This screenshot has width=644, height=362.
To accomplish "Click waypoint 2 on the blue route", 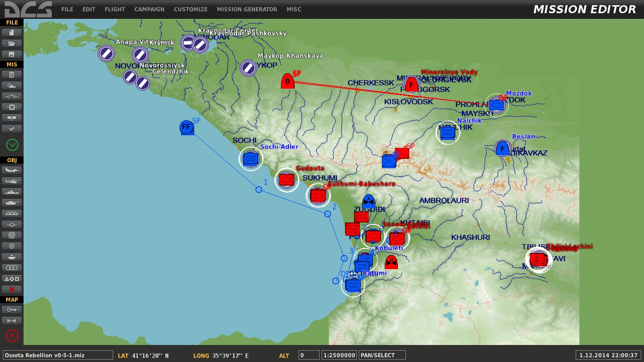I will (x=328, y=214).
